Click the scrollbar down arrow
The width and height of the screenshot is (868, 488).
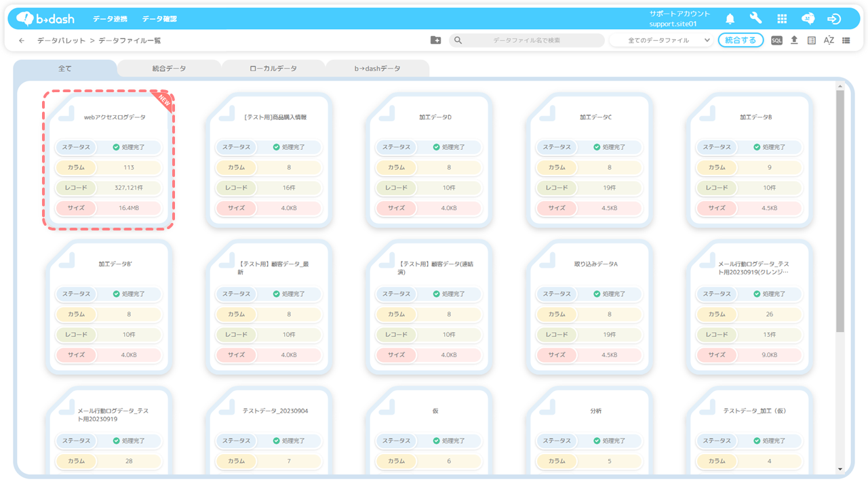pyautogui.click(x=840, y=469)
